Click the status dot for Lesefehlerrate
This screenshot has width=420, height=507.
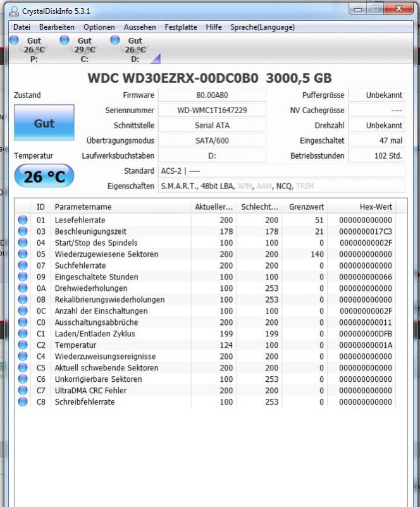23,220
